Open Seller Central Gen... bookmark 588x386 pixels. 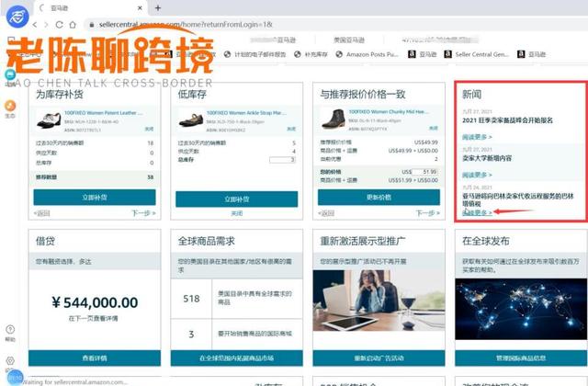tap(477, 54)
